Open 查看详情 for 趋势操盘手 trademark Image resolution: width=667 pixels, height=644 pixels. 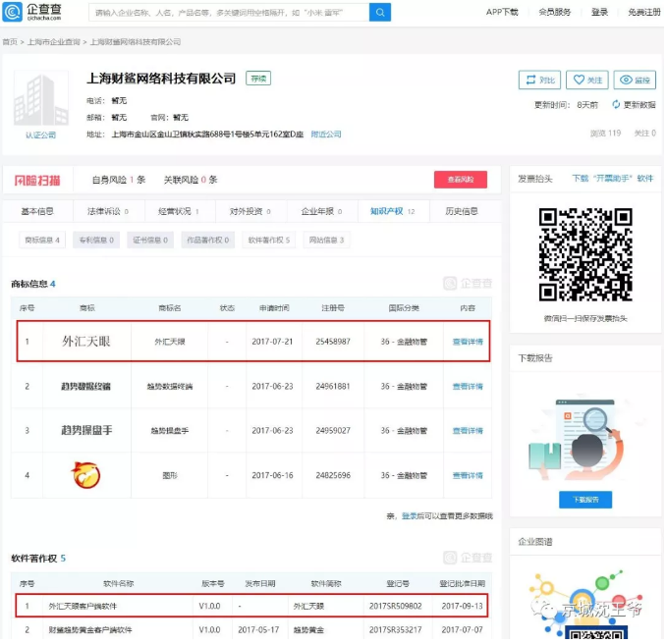[x=470, y=432]
